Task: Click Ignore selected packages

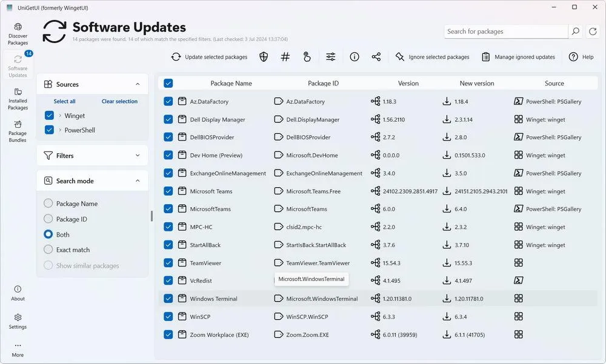Action: tap(432, 57)
